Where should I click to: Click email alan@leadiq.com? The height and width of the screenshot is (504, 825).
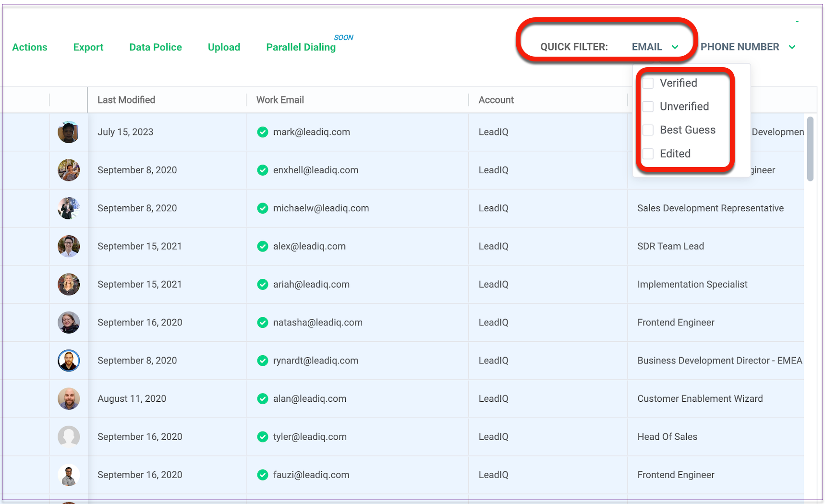(310, 398)
